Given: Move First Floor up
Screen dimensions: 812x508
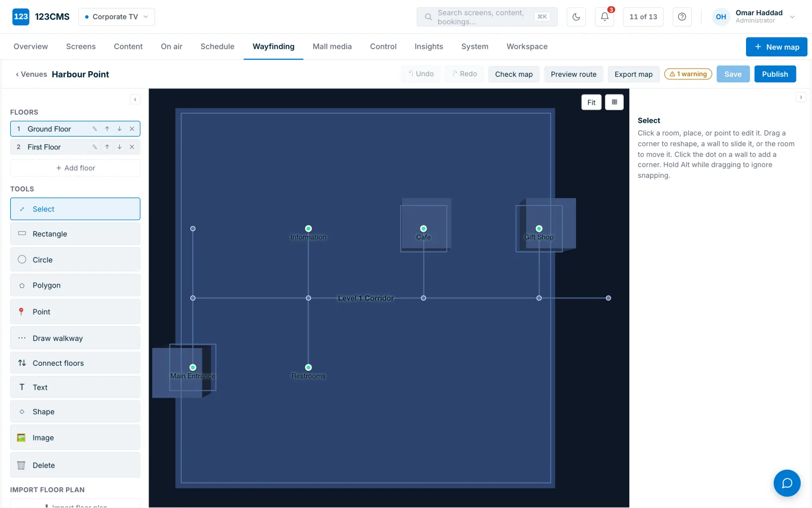Looking at the screenshot, I should tap(107, 147).
